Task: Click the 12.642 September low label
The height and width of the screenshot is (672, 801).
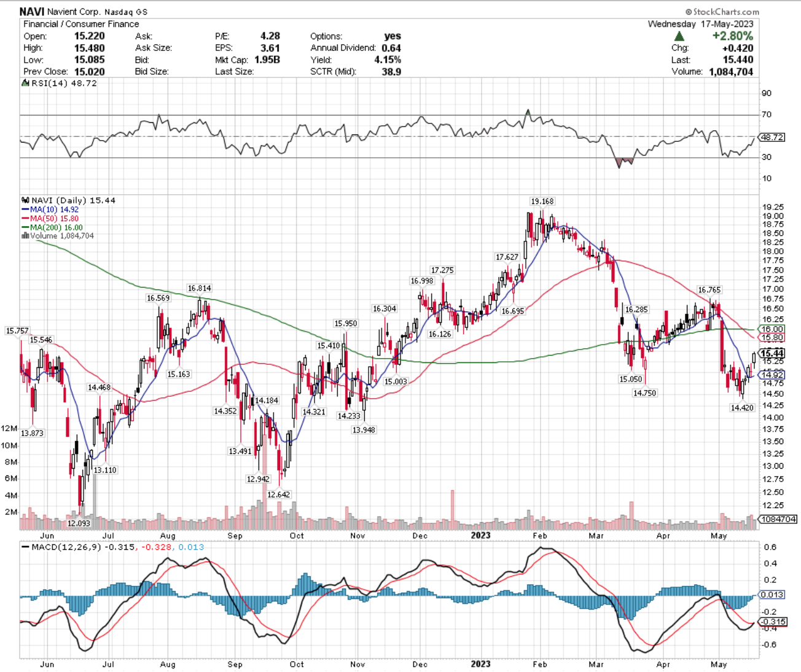Action: coord(279,494)
